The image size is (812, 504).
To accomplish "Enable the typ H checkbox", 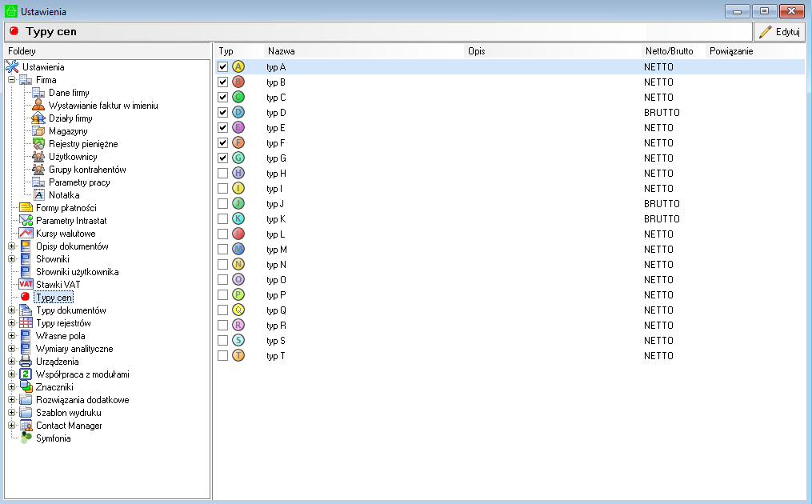I will 223,174.
